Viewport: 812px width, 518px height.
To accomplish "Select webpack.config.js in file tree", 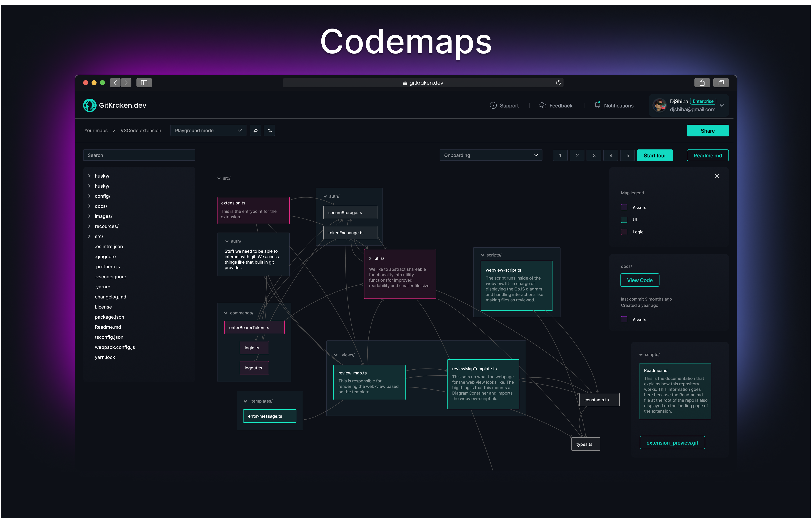I will click(x=115, y=347).
